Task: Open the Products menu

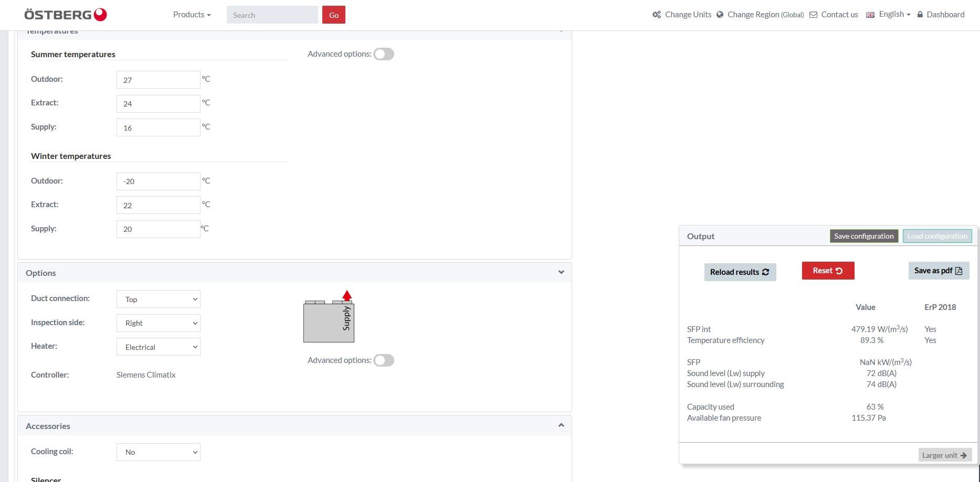Action: [x=191, y=14]
